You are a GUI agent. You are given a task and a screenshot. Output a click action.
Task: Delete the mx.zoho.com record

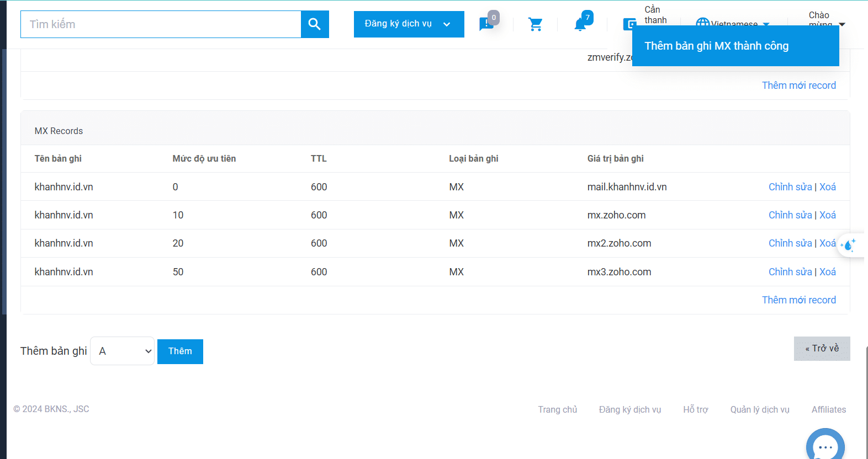[x=827, y=215]
